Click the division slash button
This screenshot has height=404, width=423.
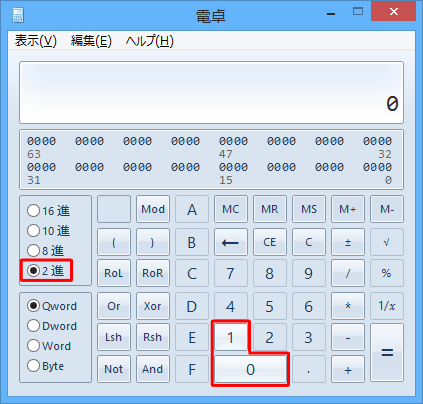[348, 273]
